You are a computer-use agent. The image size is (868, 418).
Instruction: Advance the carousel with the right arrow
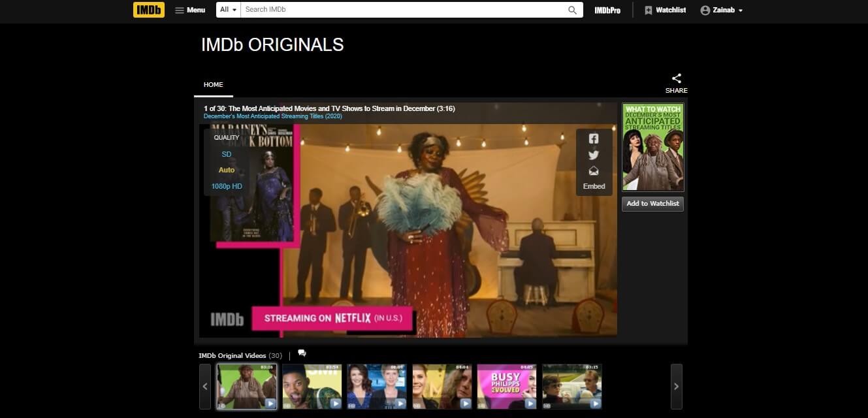point(676,386)
